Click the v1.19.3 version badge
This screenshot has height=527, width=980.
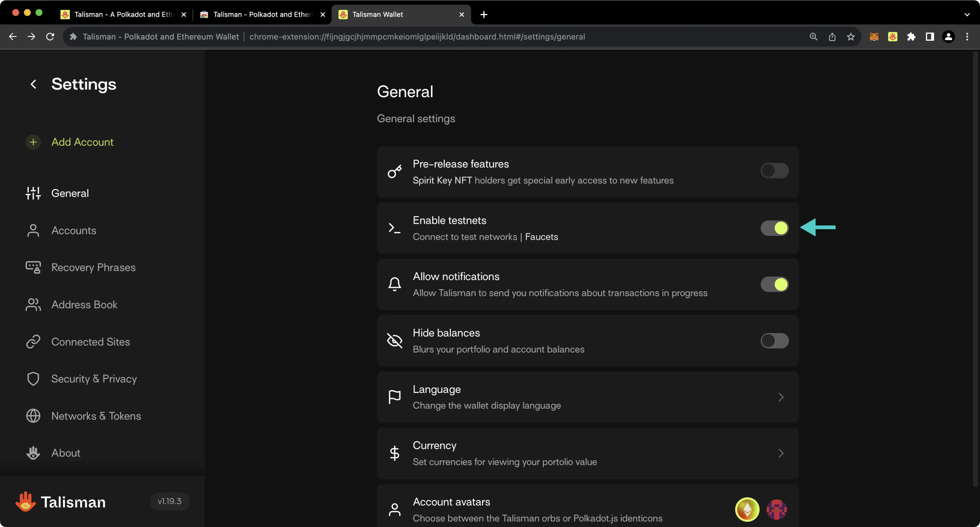coord(170,501)
